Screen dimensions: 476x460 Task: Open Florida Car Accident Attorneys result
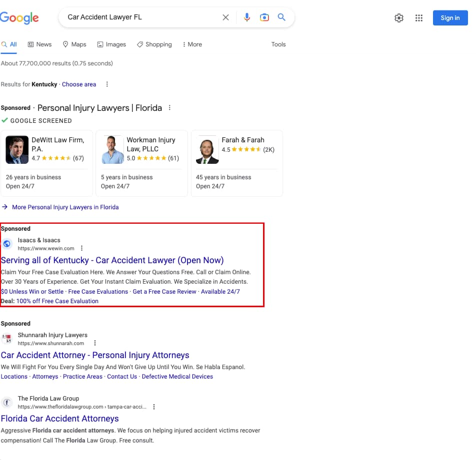[60, 419]
